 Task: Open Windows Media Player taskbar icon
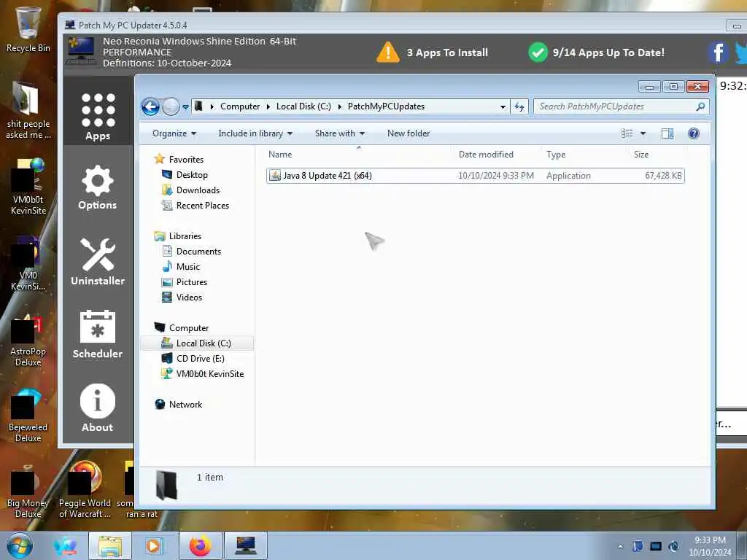tap(154, 545)
